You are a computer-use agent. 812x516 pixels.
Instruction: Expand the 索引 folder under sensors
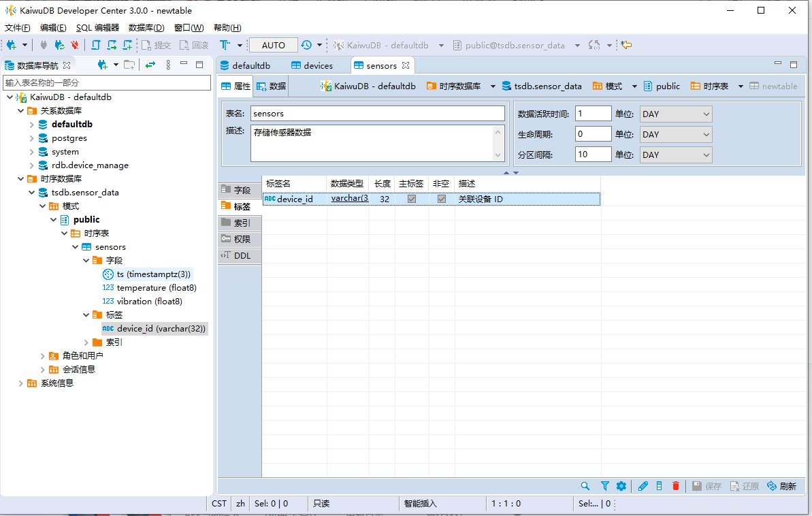(x=86, y=342)
